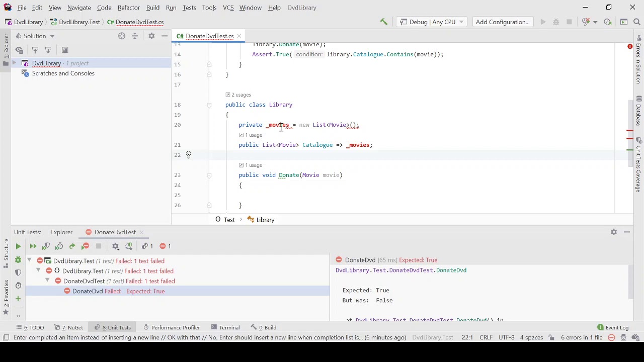Click DvdLibrary breadcrumb in navigation bar
The width and height of the screenshot is (644, 362).
pyautogui.click(x=24, y=22)
